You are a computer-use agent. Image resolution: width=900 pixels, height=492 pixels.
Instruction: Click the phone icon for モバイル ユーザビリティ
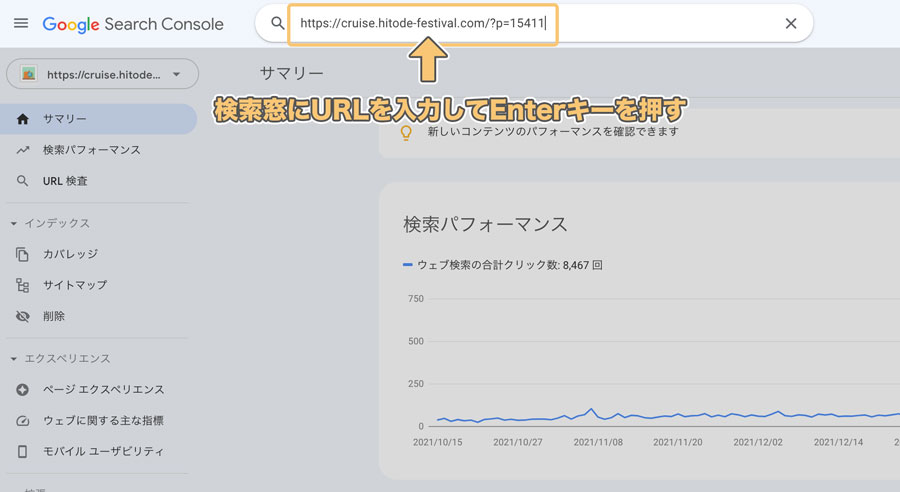tap(22, 452)
